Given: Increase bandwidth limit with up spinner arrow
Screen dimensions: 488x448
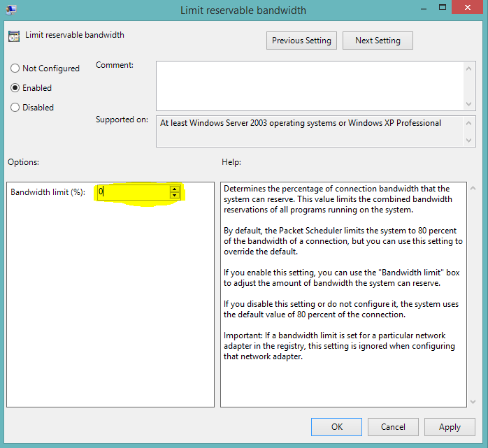Looking at the screenshot, I should (175, 189).
